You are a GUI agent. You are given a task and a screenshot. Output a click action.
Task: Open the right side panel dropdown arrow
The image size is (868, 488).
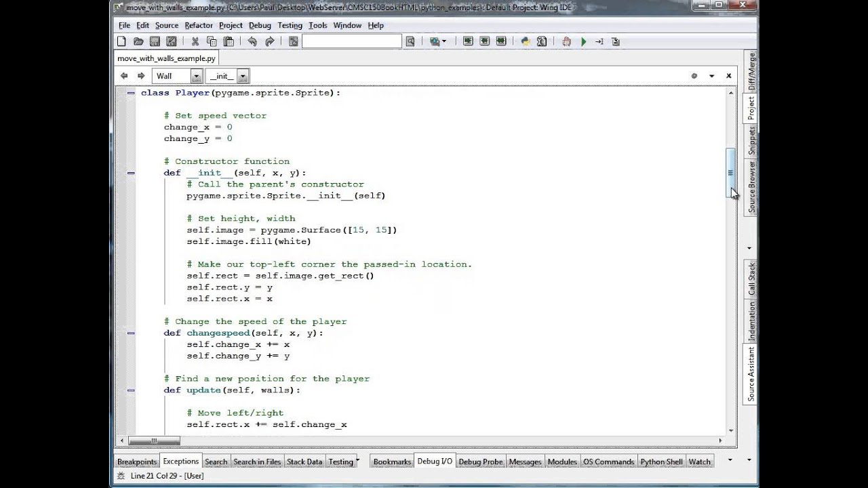click(x=749, y=248)
